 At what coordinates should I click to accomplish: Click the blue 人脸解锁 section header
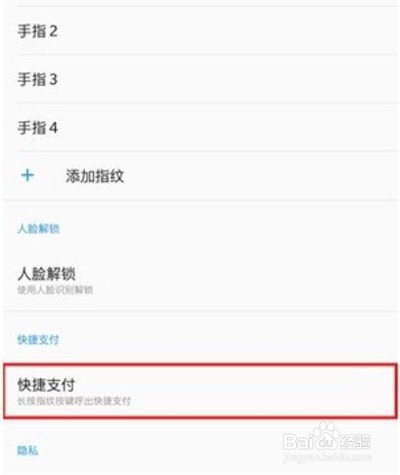click(38, 229)
